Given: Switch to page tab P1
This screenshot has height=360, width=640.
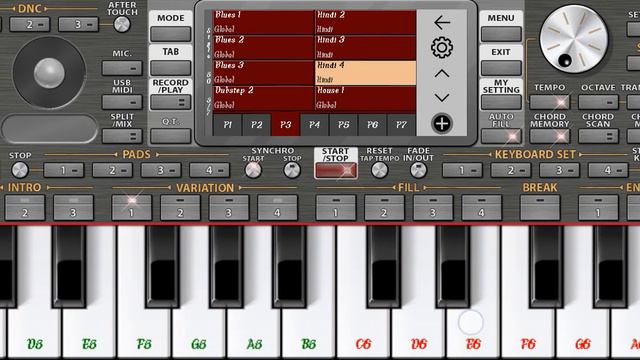Looking at the screenshot, I should (227, 125).
